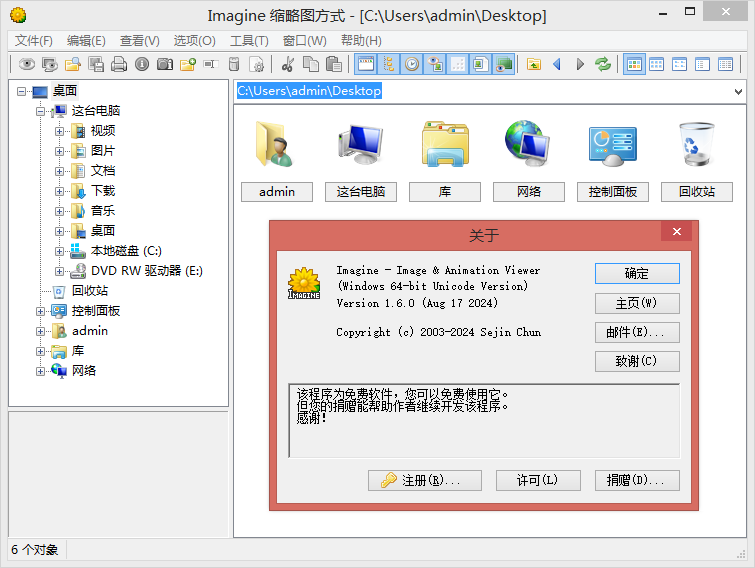The width and height of the screenshot is (755, 568).
Task: Toggle the stacked green images toolbar button
Action: tap(504, 64)
